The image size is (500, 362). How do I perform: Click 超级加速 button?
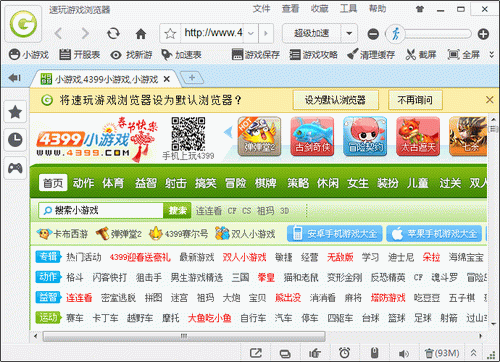[x=311, y=33]
